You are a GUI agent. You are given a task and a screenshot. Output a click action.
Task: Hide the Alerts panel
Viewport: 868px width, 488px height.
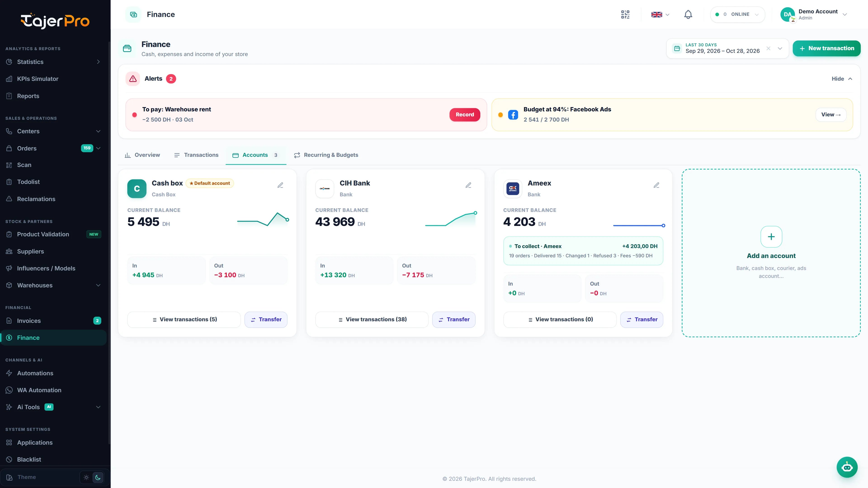[x=842, y=79]
